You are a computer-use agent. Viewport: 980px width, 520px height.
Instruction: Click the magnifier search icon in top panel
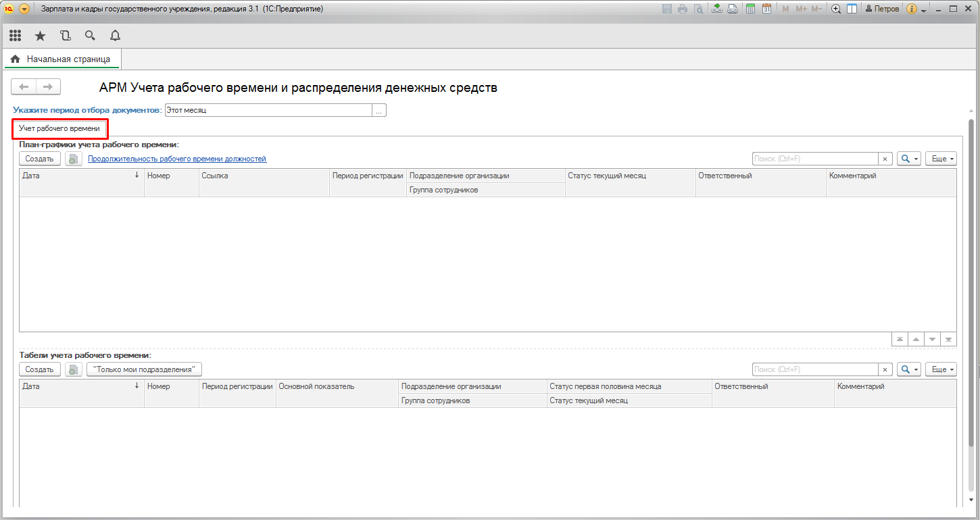pyautogui.click(x=90, y=36)
